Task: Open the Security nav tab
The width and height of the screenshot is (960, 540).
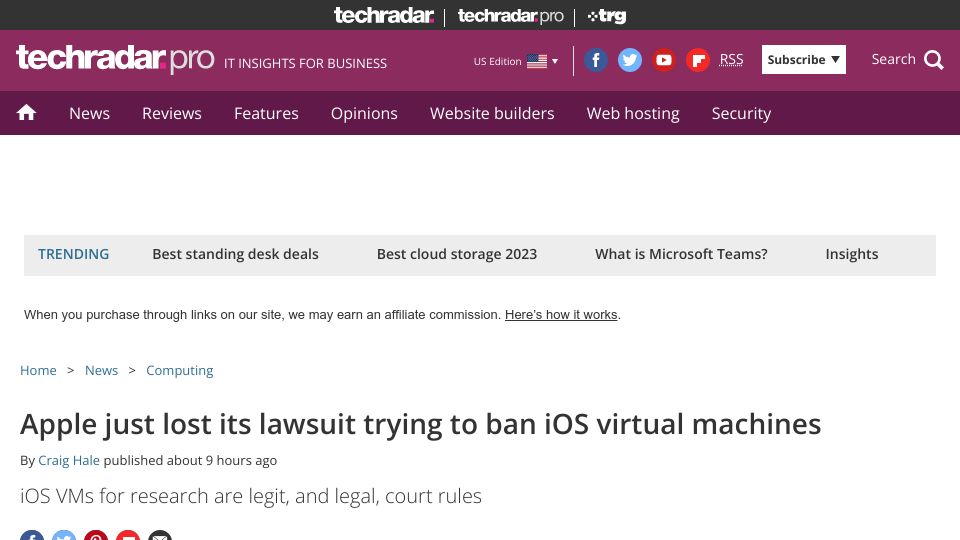Action: (x=741, y=113)
